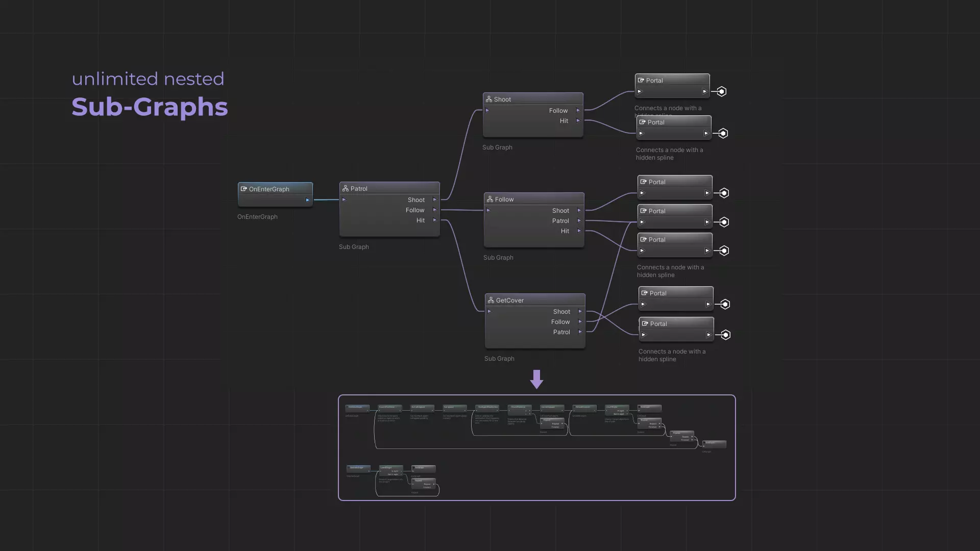Image resolution: width=980 pixels, height=551 pixels.
Task: Click the OnEnterGraph node's header icon
Action: click(244, 189)
